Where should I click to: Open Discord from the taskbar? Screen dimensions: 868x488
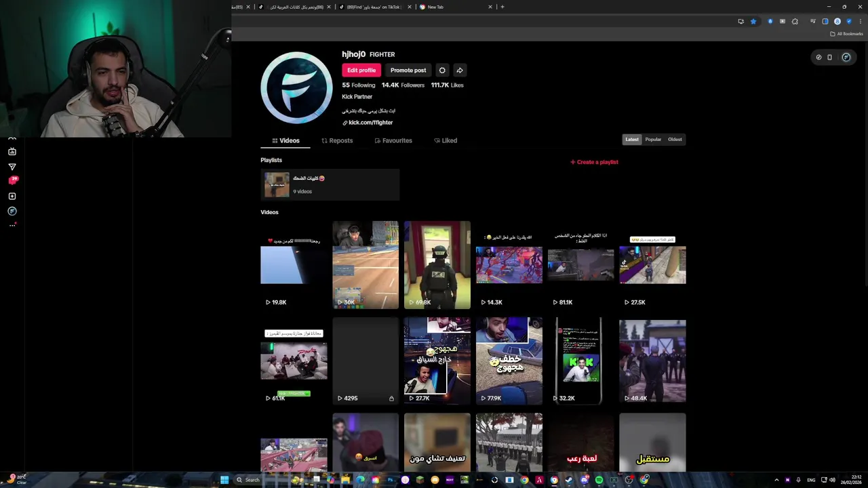[x=584, y=480]
